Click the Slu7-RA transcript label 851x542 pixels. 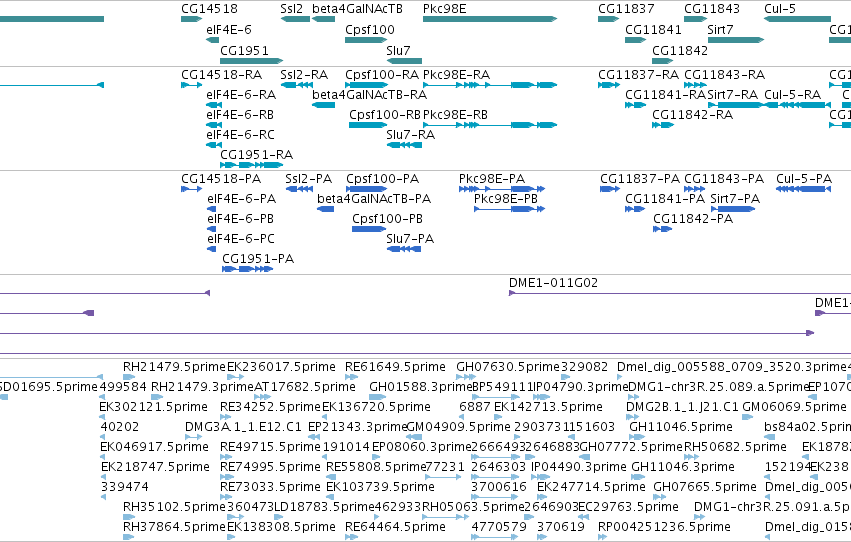(x=410, y=135)
